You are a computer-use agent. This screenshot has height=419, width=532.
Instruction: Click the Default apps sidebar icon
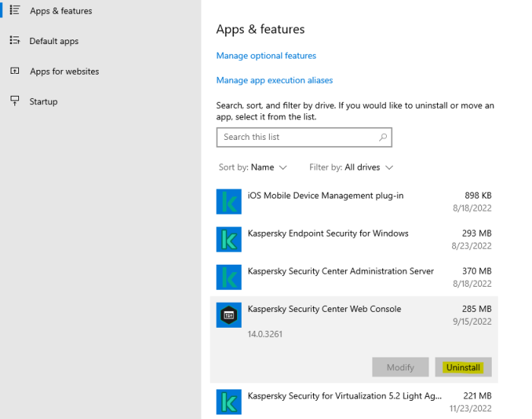[x=14, y=41]
